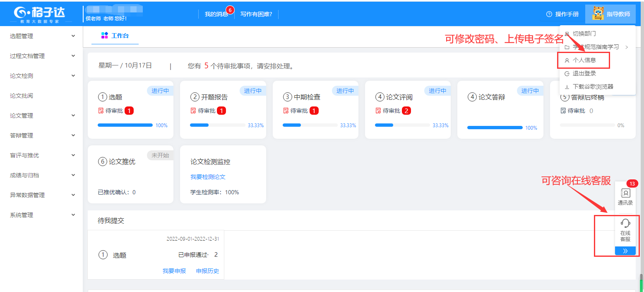Click the 中期检查 progress bar
The height and width of the screenshot is (292, 644).
[x=310, y=125]
